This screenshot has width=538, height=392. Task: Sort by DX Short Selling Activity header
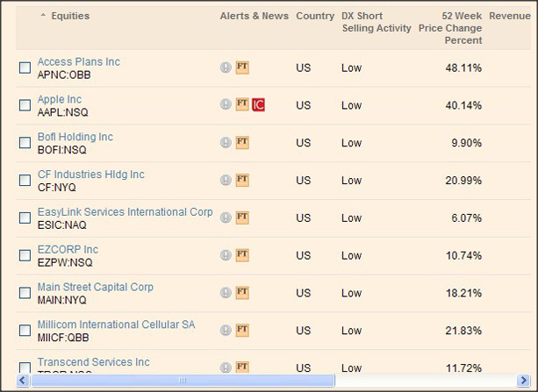(x=377, y=22)
